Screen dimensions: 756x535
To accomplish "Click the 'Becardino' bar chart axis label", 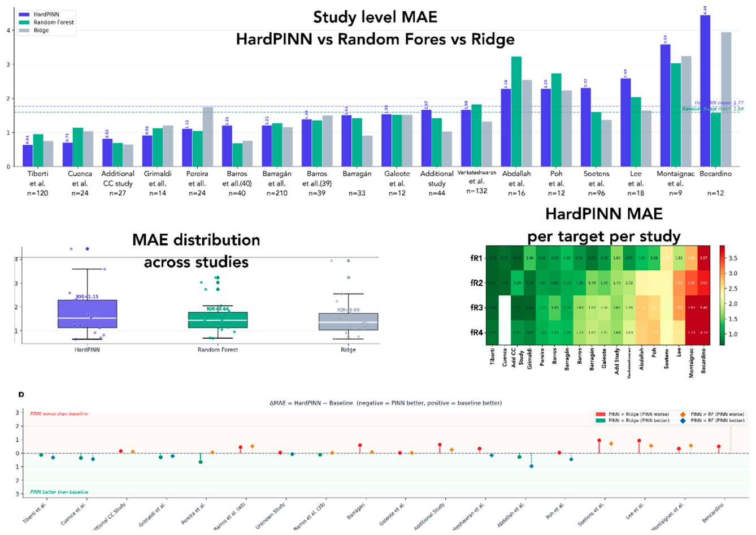I will pyautogui.click(x=716, y=174).
